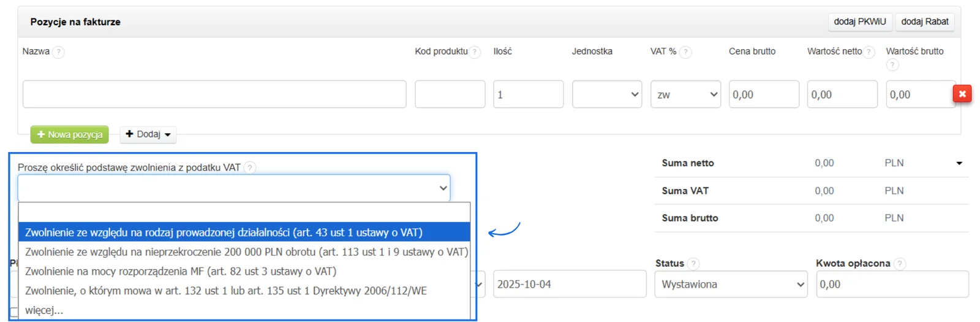The width and height of the screenshot is (980, 322).
Task: Add new item with Nowa pozycja
Action: pyautogui.click(x=70, y=134)
